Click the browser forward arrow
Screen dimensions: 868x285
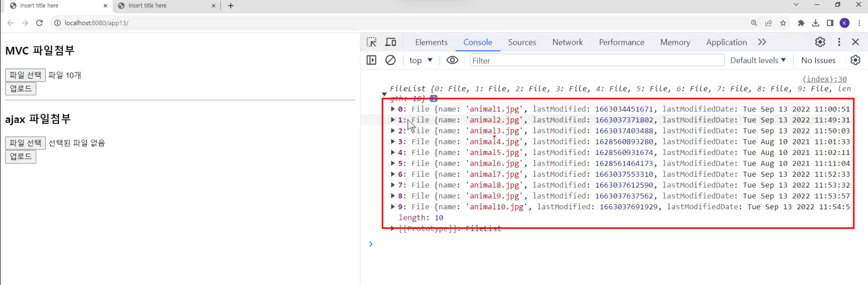(25, 23)
